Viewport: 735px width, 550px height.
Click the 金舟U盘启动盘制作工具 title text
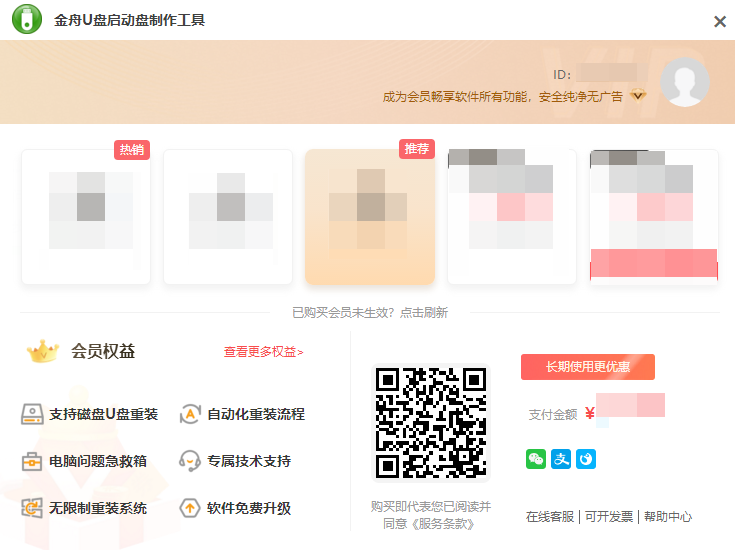(129, 20)
